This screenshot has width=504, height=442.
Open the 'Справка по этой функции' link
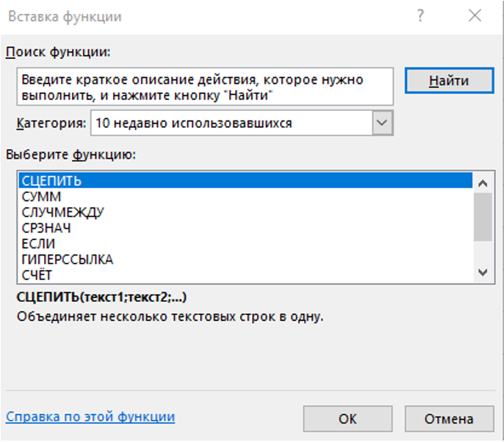pyautogui.click(x=90, y=417)
